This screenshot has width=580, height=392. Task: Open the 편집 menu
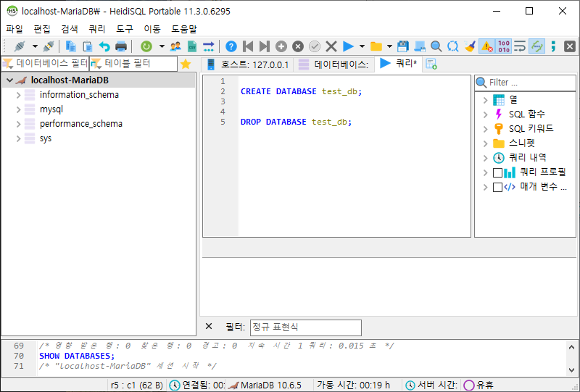click(42, 29)
